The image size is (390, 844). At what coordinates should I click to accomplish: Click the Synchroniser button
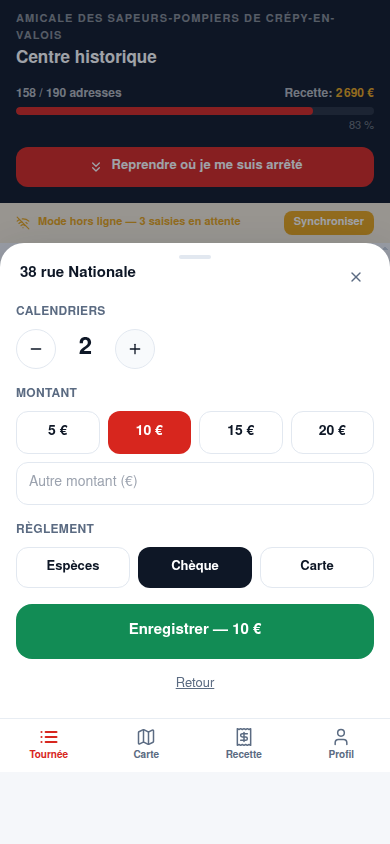(x=329, y=222)
